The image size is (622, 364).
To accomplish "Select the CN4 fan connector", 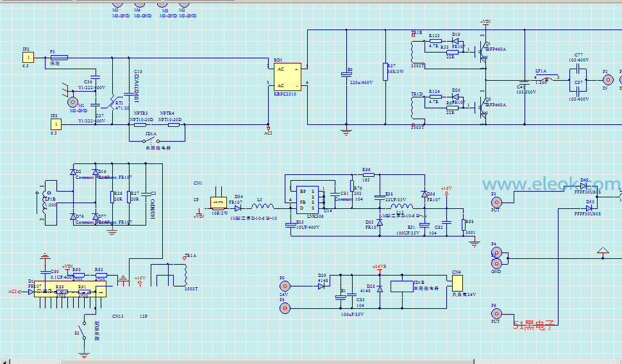I will pyautogui.click(x=457, y=283).
